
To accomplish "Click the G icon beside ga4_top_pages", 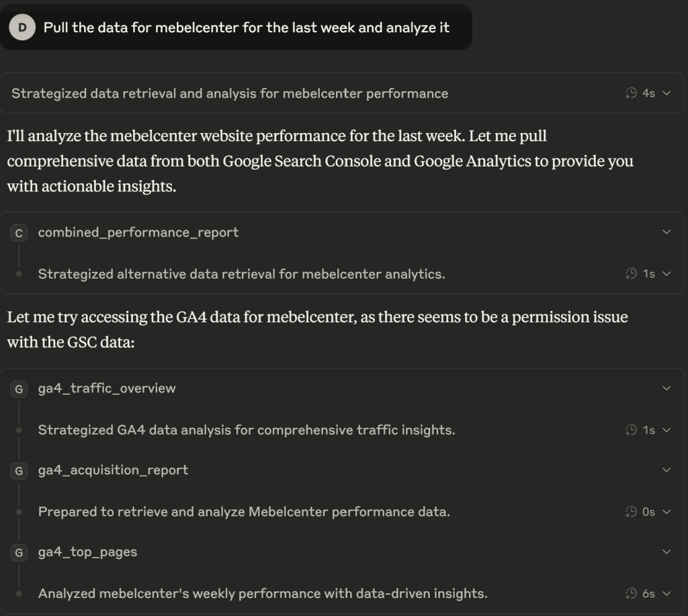I will (x=19, y=552).
